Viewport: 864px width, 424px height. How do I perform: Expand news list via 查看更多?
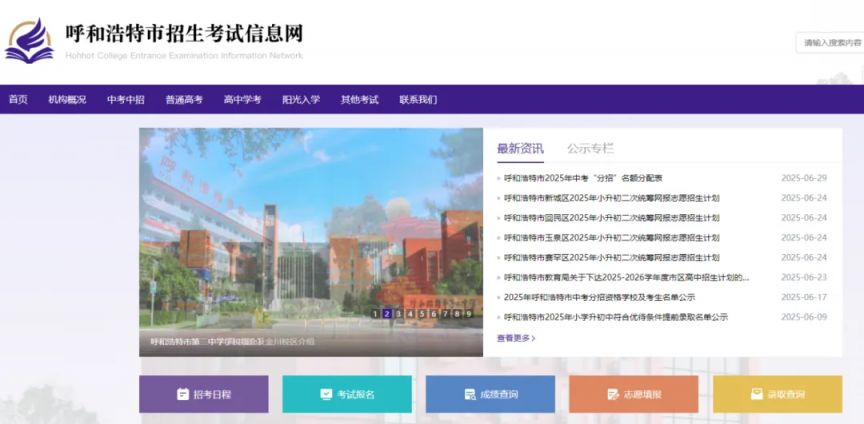516,338
